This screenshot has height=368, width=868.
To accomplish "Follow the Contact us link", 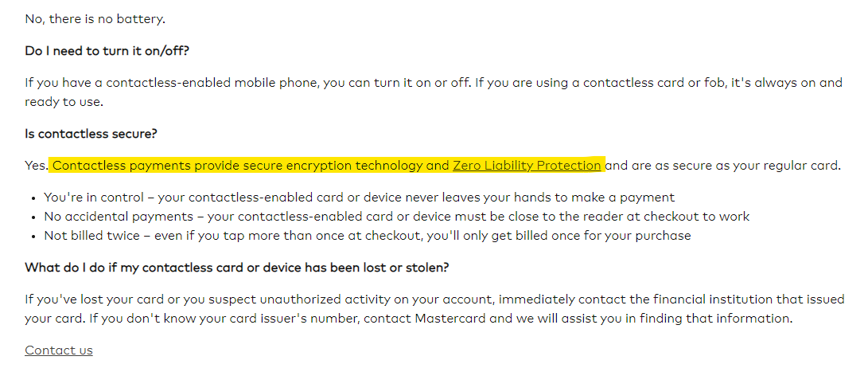I will coord(58,350).
